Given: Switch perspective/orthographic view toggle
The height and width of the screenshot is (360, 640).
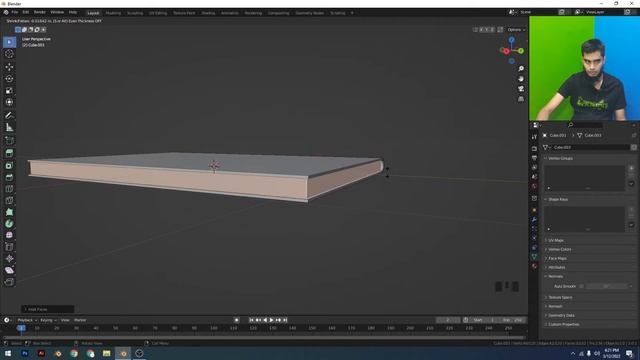Looking at the screenshot, I should [521, 99].
